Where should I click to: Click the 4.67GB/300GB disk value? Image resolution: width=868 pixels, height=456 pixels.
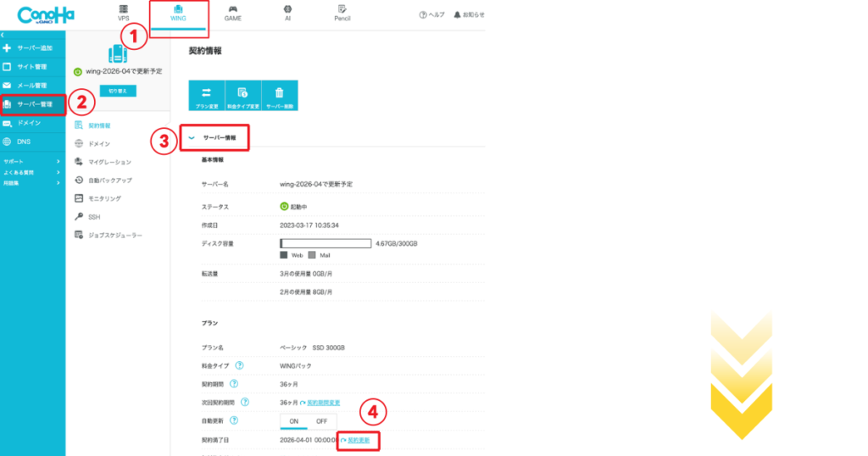pyautogui.click(x=397, y=243)
